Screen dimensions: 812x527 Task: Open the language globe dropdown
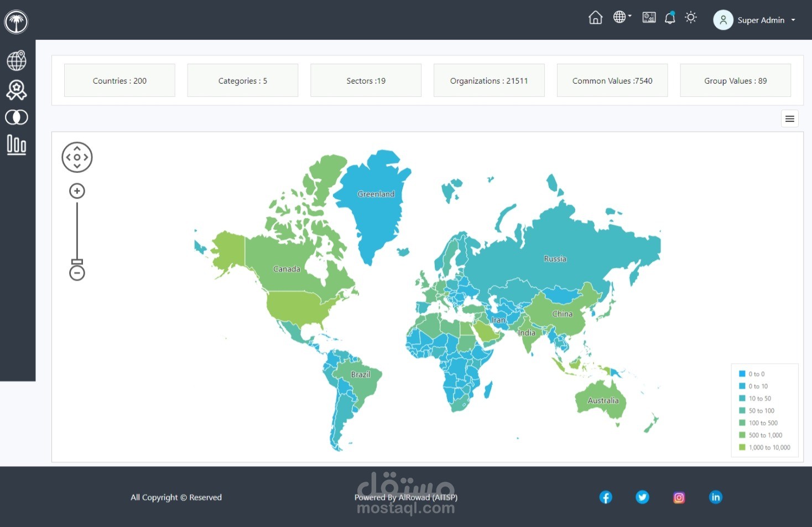(x=622, y=17)
